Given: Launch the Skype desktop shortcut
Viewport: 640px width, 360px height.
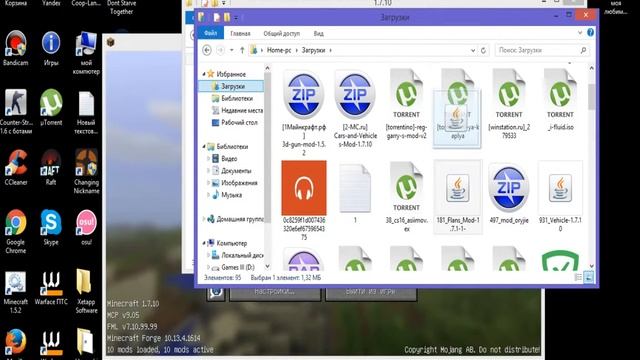Looking at the screenshot, I should point(51,227).
